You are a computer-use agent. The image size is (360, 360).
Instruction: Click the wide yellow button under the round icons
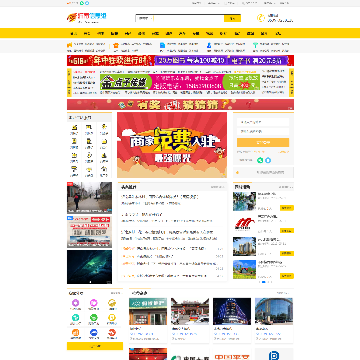tap(95, 346)
